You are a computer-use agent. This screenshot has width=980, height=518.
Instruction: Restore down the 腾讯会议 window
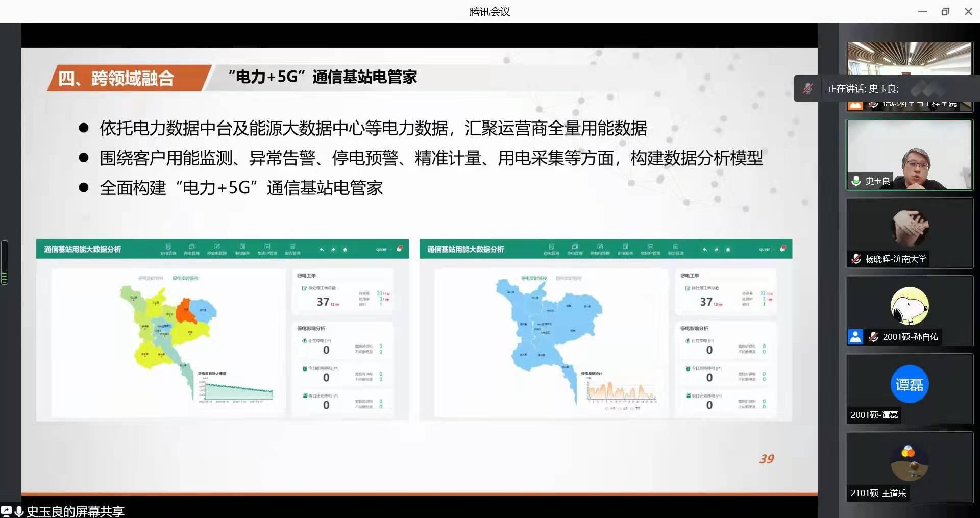tap(945, 11)
